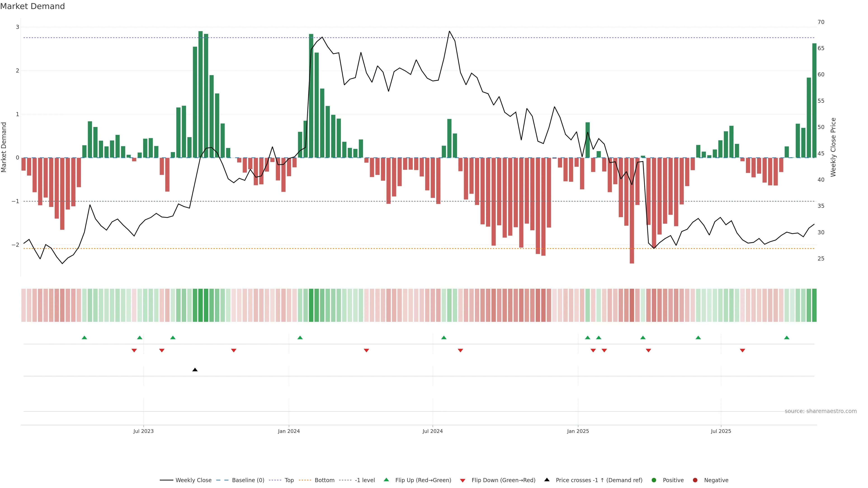Click Flip Up green triangle legend icon
The height and width of the screenshot is (488, 868).
(x=386, y=480)
